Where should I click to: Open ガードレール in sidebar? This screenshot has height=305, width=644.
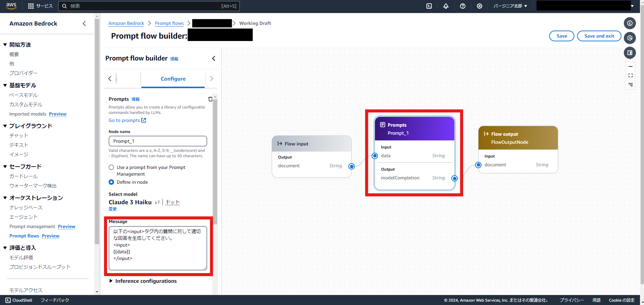tap(24, 176)
